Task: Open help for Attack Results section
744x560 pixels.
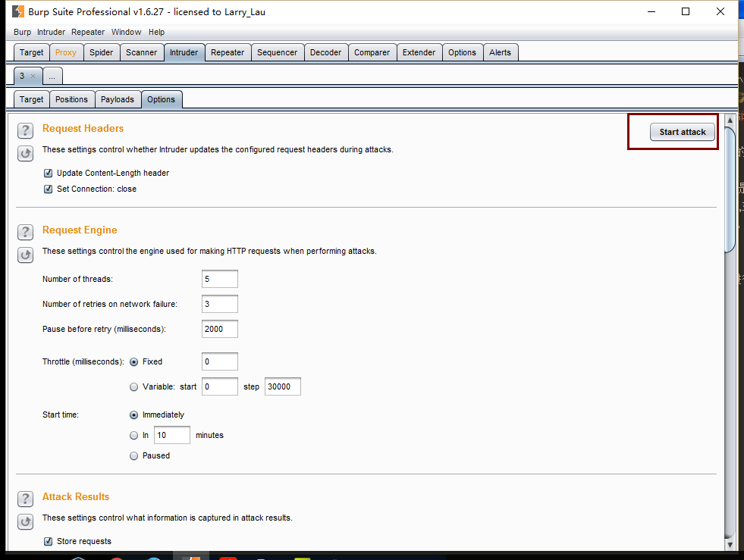Action: 26,499
